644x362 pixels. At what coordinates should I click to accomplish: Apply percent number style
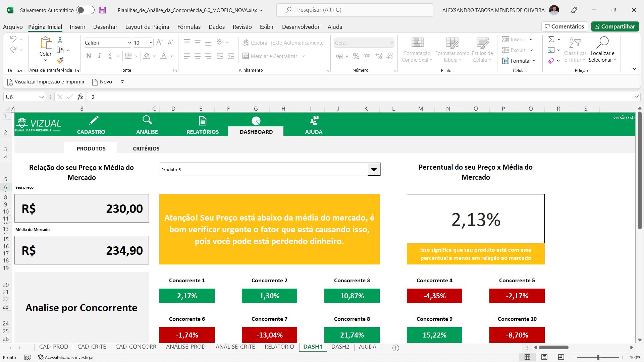point(356,56)
